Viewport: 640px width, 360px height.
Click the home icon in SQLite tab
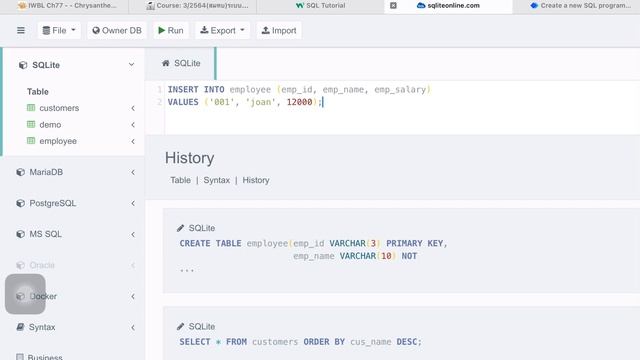[166, 63]
